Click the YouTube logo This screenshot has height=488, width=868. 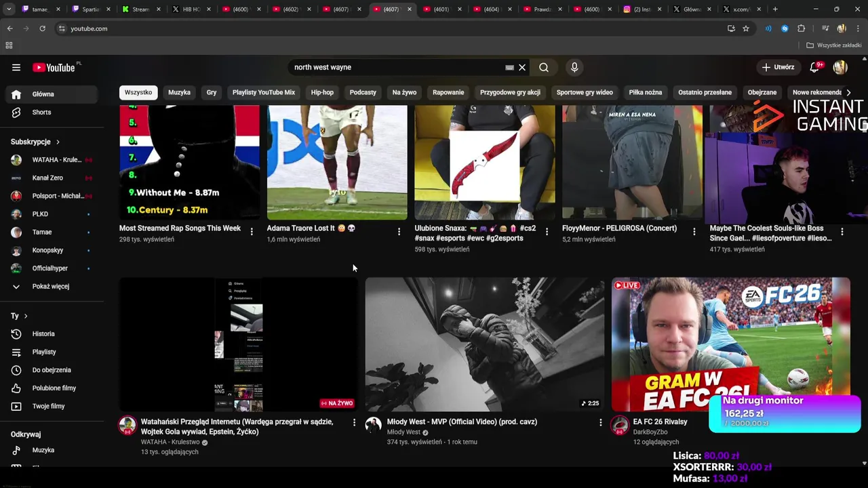pos(54,67)
